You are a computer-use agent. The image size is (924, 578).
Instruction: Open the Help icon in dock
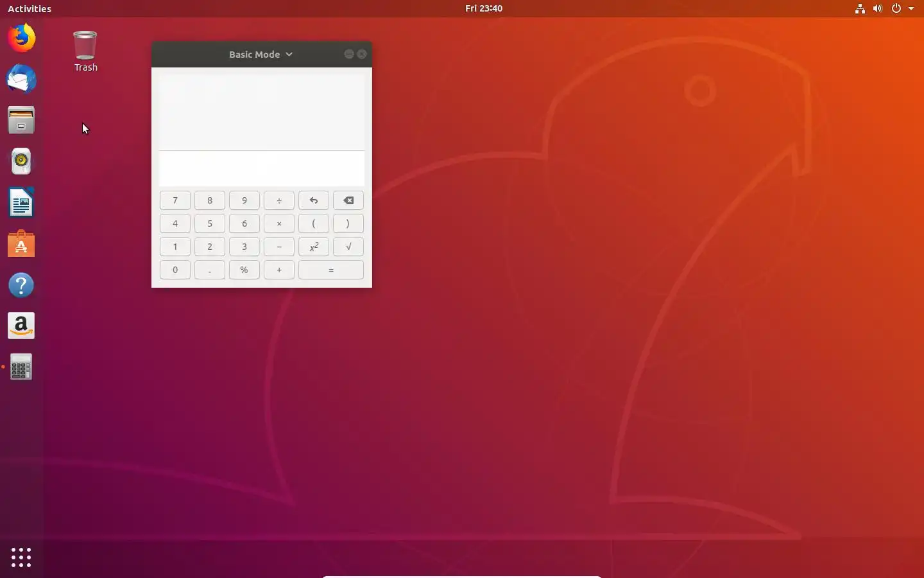tap(21, 285)
